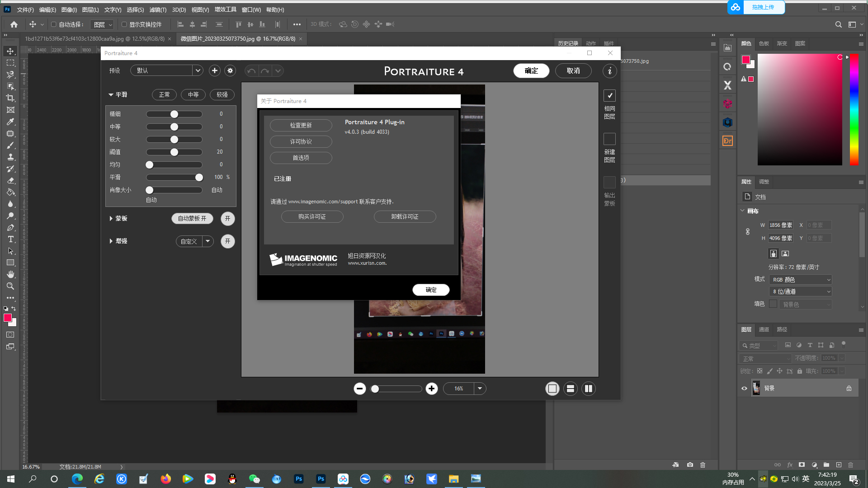Expand the Enhancement section triangle
Viewport: 868px width, 488px height.
pyautogui.click(x=111, y=241)
